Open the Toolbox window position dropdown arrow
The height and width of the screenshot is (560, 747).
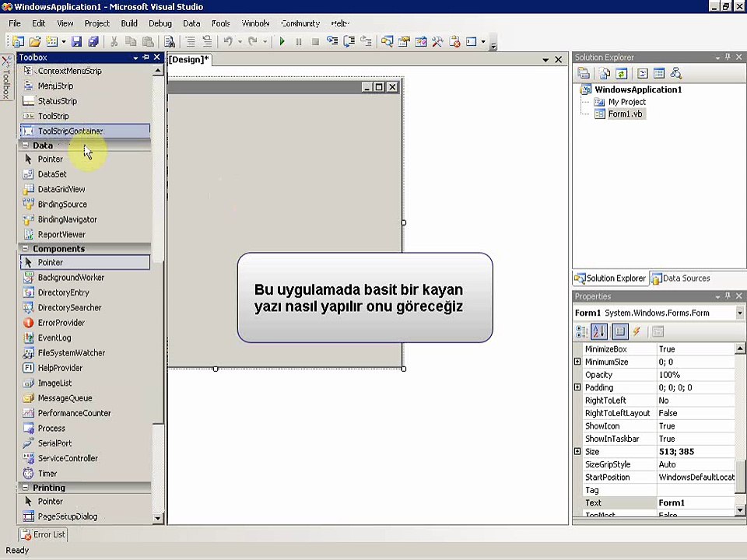135,58
